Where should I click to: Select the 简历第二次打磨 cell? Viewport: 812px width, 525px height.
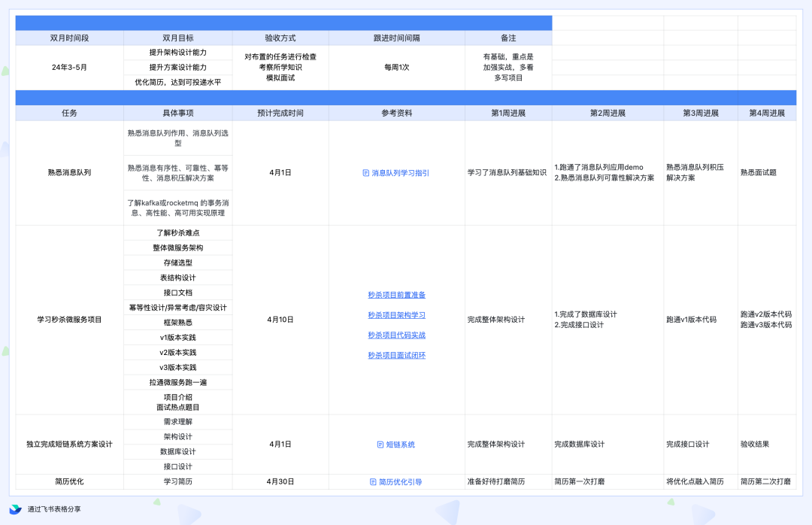click(767, 481)
